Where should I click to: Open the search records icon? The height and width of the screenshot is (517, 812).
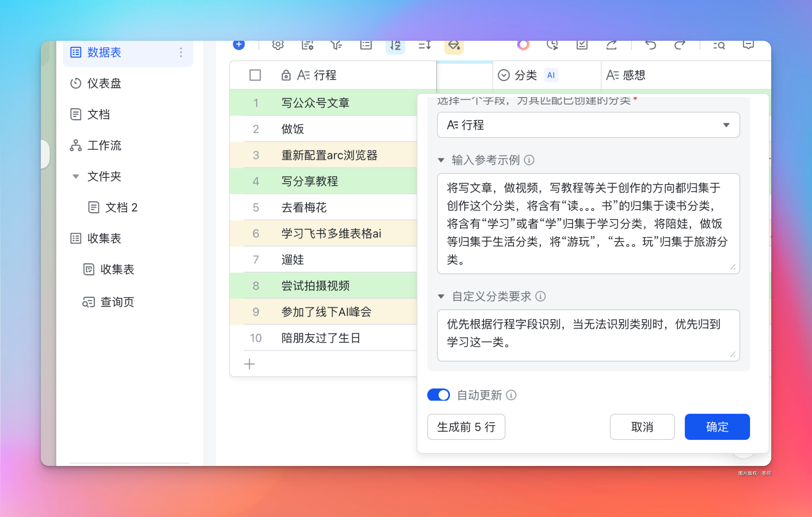pos(719,45)
